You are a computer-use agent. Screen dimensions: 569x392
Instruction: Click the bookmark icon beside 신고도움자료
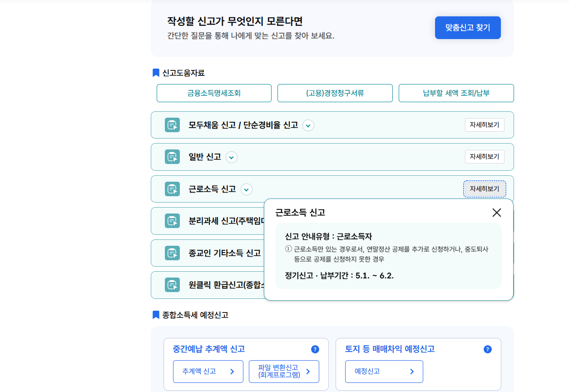pos(156,73)
